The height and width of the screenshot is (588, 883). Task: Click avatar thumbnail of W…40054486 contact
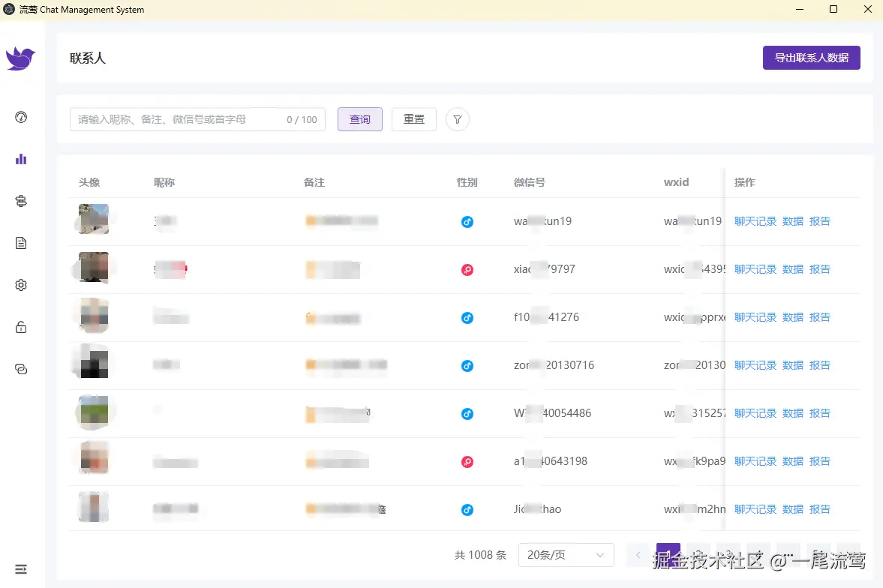click(x=94, y=411)
